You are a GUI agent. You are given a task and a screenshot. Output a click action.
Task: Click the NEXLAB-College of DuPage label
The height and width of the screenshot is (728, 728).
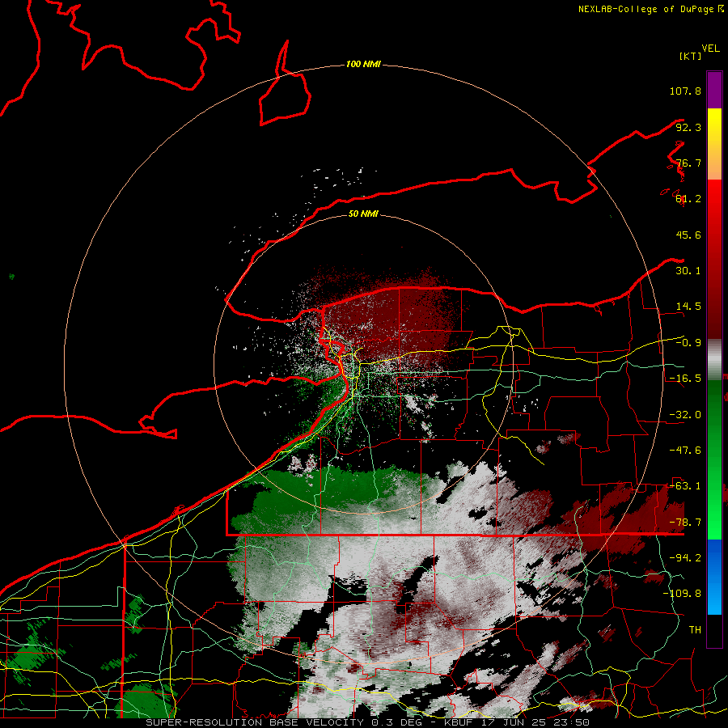tap(646, 9)
